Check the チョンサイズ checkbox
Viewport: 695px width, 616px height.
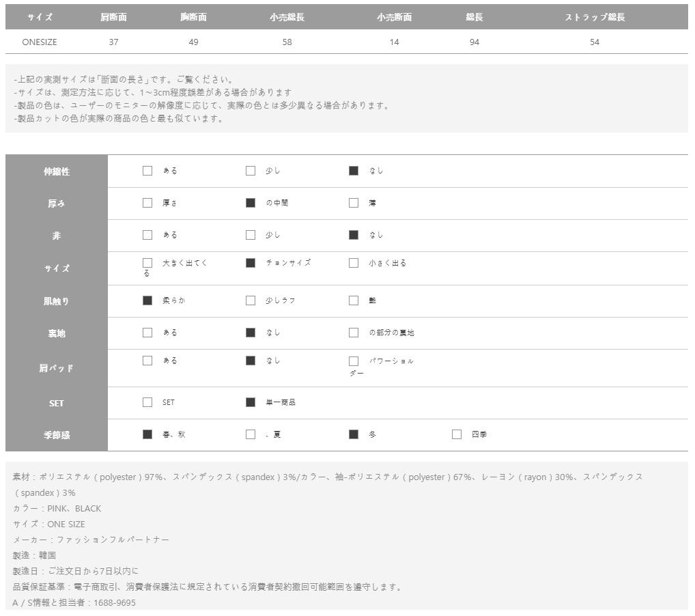click(x=251, y=263)
